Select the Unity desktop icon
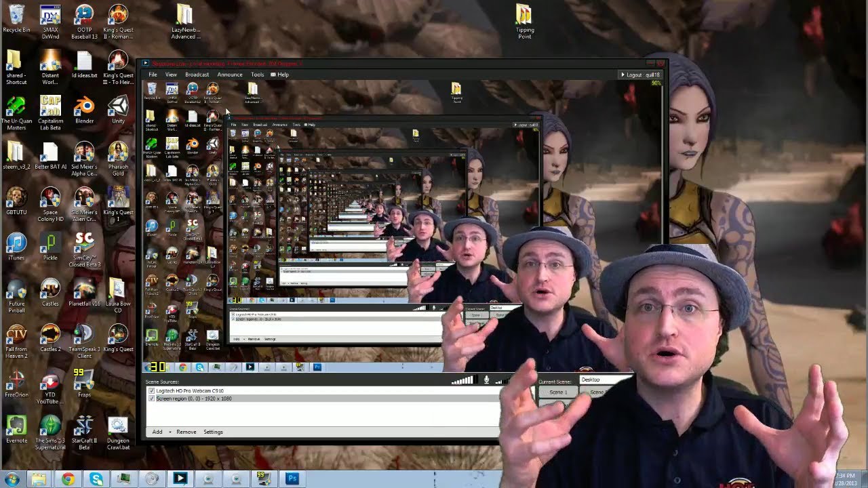 pos(118,110)
